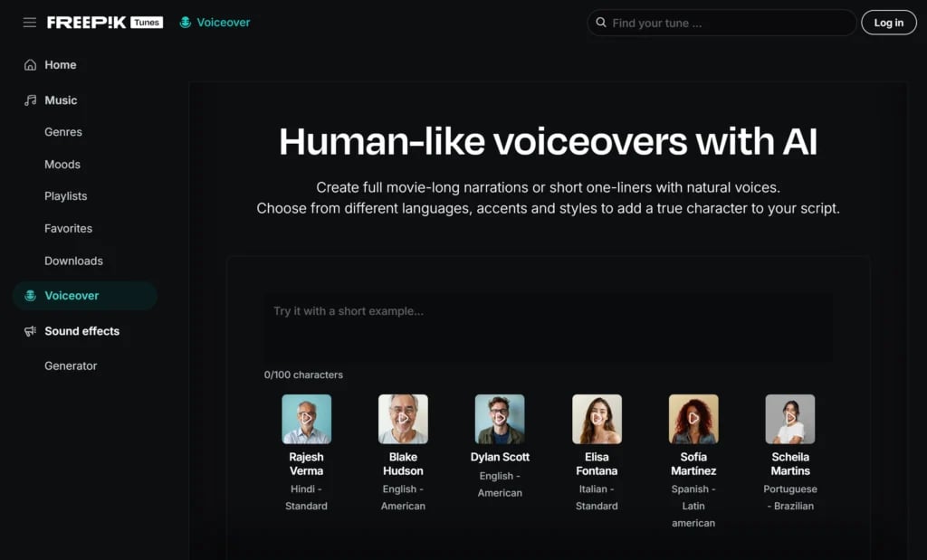
Task: Open the Genres section
Action: pos(62,132)
